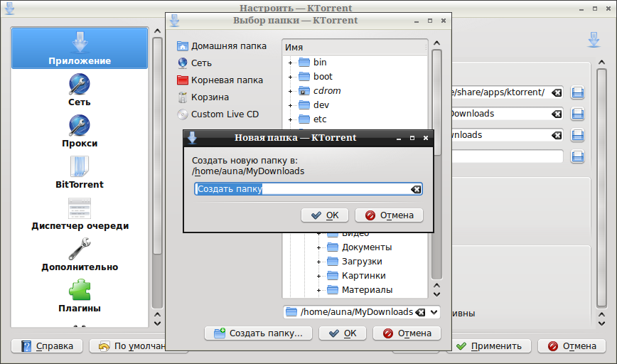Go to Корневая папка place

point(220,80)
